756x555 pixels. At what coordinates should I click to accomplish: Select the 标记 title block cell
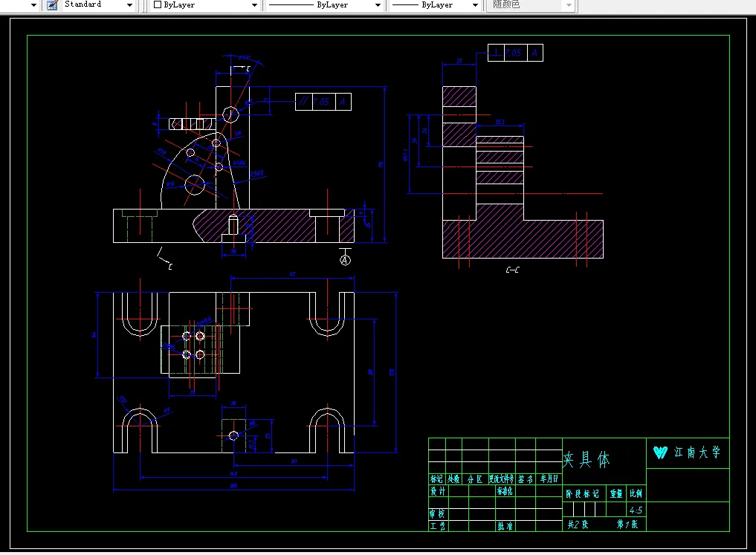tap(436, 479)
